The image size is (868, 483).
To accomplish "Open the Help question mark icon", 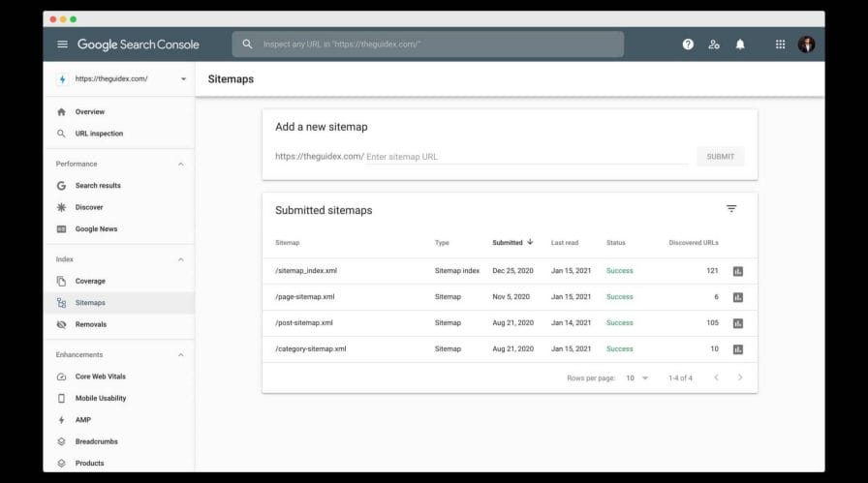I will [688, 45].
